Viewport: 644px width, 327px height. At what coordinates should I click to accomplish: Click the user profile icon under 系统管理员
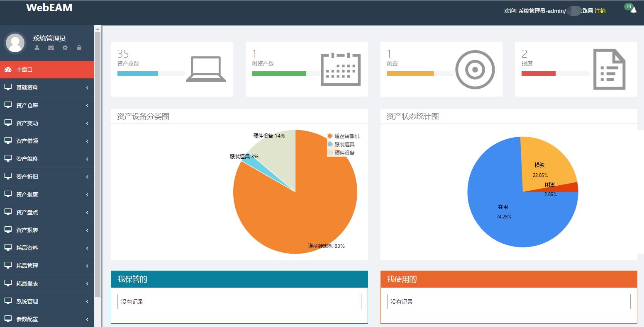[x=37, y=48]
